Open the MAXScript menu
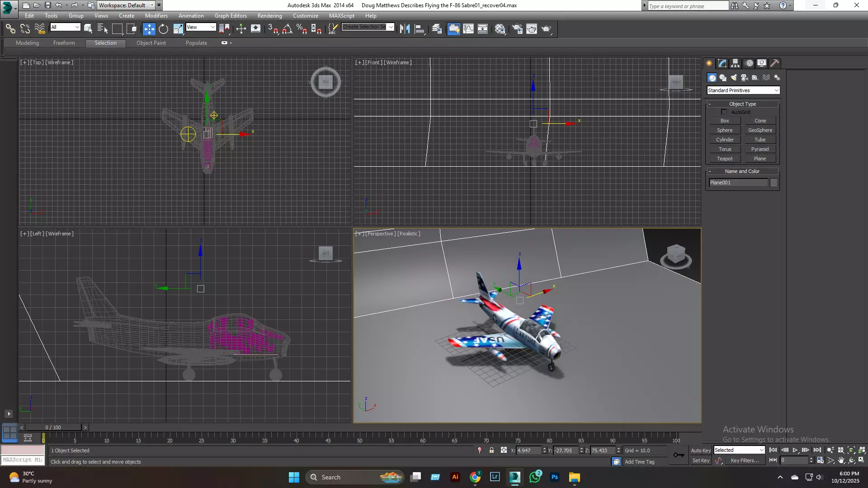Screen dimensions: 868x488 coord(342,16)
